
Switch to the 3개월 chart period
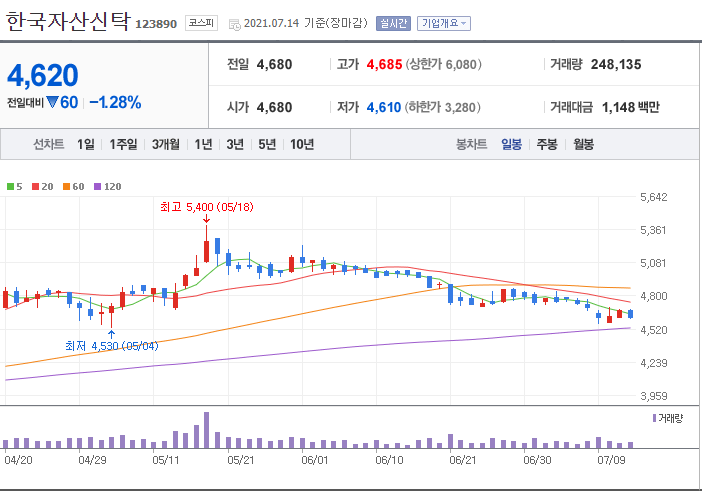point(166,144)
